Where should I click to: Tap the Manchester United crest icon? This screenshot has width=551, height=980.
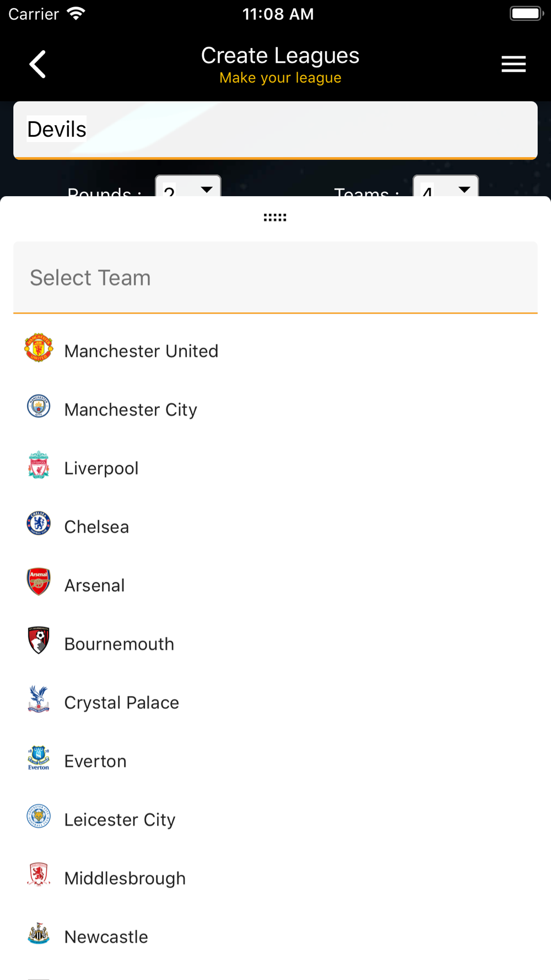pyautogui.click(x=39, y=348)
